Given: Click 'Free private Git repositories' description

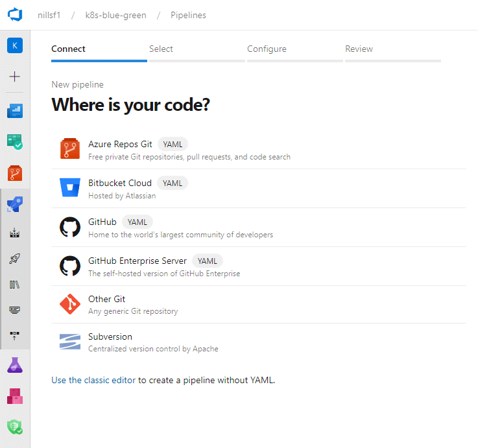Looking at the screenshot, I should pyautogui.click(x=189, y=157).
